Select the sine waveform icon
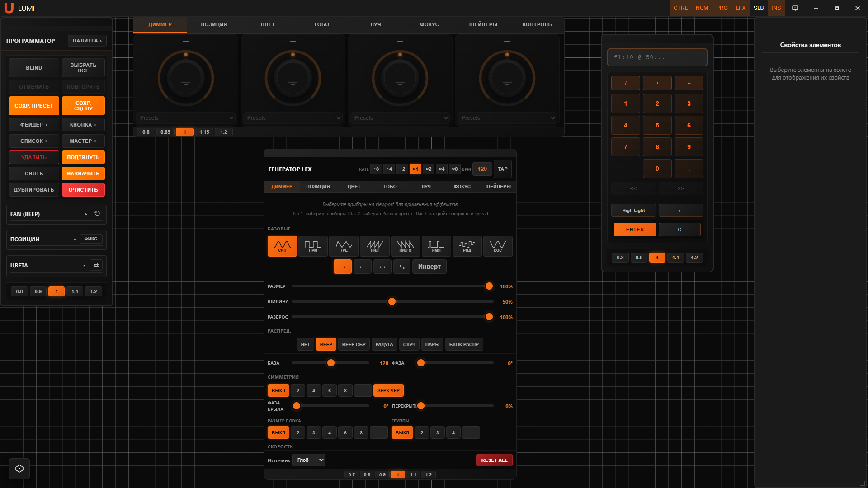868x488 pixels. click(282, 246)
